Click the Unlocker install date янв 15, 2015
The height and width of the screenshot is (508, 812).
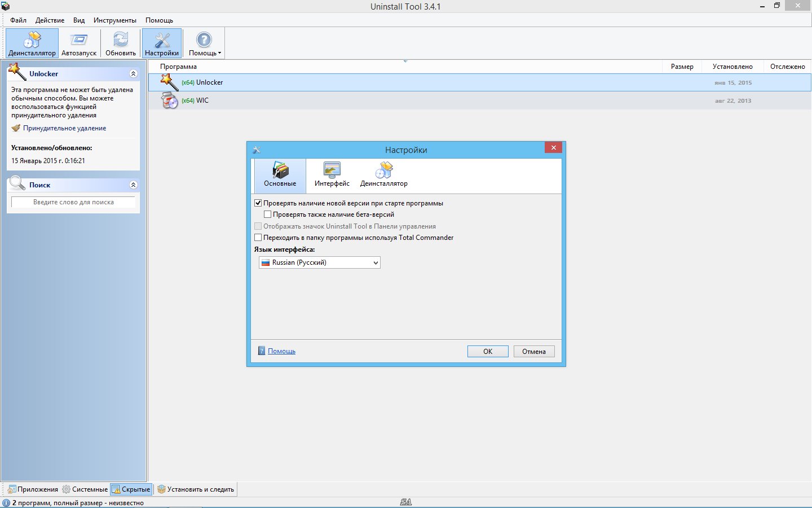733,83
